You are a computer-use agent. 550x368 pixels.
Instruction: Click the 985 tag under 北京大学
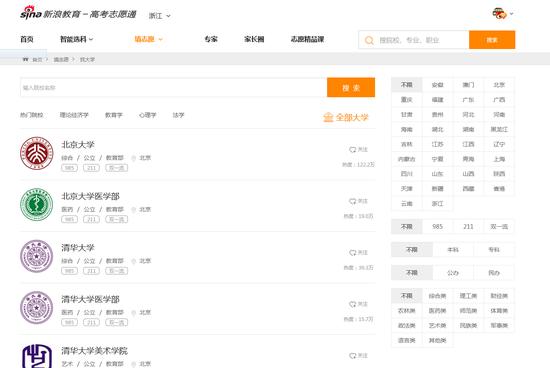click(x=69, y=168)
